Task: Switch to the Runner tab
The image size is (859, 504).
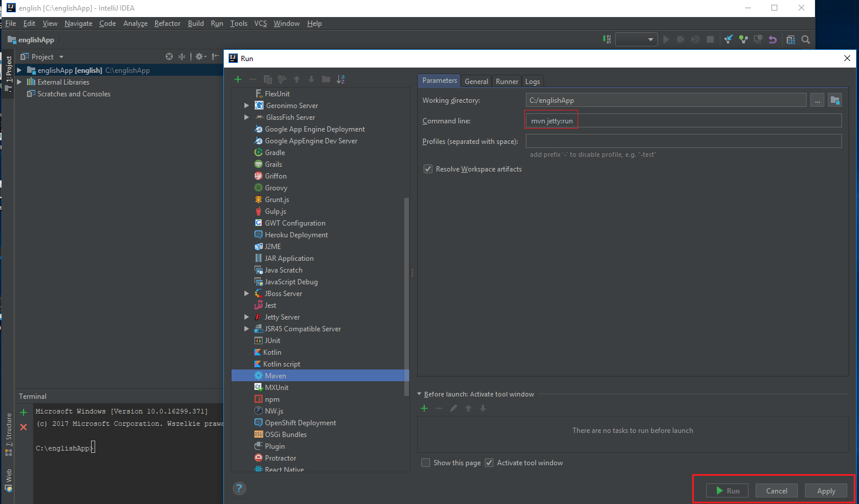Action: click(x=506, y=81)
